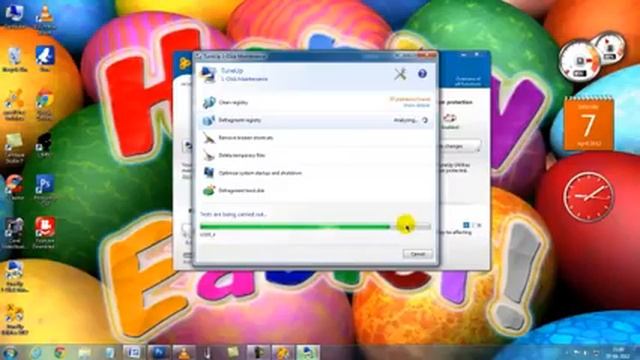The height and width of the screenshot is (360, 640).
Task: Select the Optimize system startup and shutdown text
Action: pyautogui.click(x=260, y=173)
